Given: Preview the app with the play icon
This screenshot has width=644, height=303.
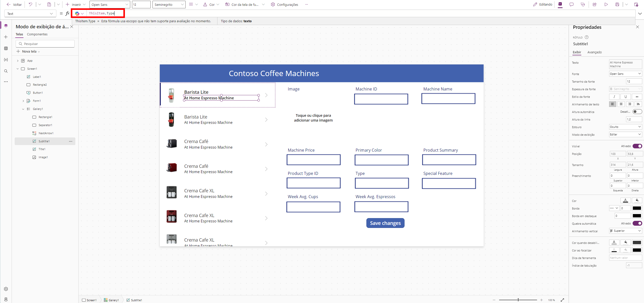Looking at the screenshot, I should (x=606, y=4).
